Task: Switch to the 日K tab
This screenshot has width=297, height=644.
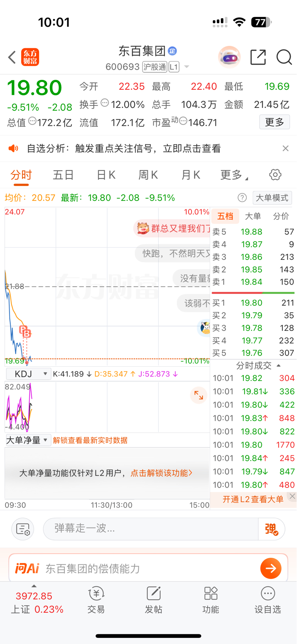Action: tap(106, 175)
